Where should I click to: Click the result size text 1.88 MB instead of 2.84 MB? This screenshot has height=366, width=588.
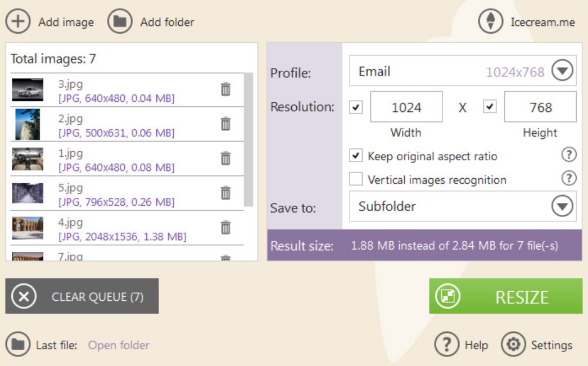click(x=454, y=246)
